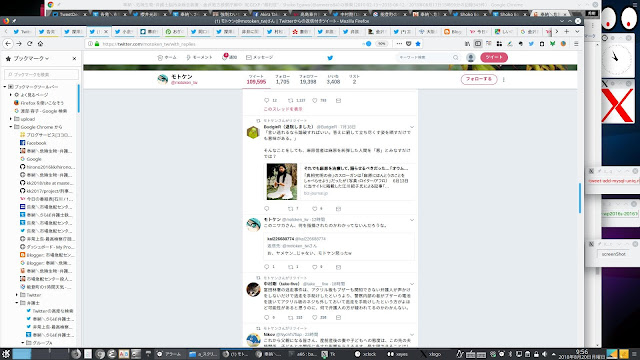The height and width of the screenshot is (360, 640).
Task: Open the Firefox home page icon
Action: click(x=40, y=44)
